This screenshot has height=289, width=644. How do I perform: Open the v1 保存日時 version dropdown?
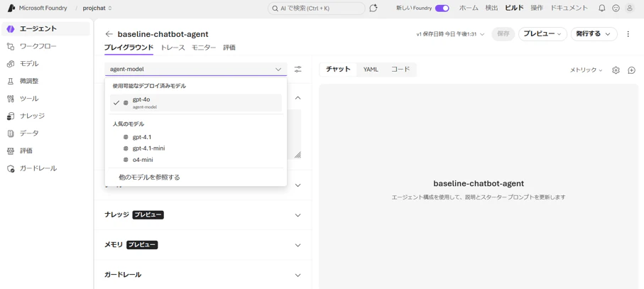451,34
